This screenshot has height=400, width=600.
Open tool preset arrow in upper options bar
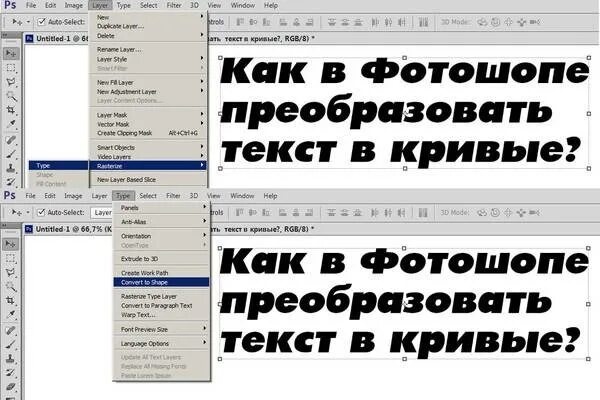pos(28,22)
